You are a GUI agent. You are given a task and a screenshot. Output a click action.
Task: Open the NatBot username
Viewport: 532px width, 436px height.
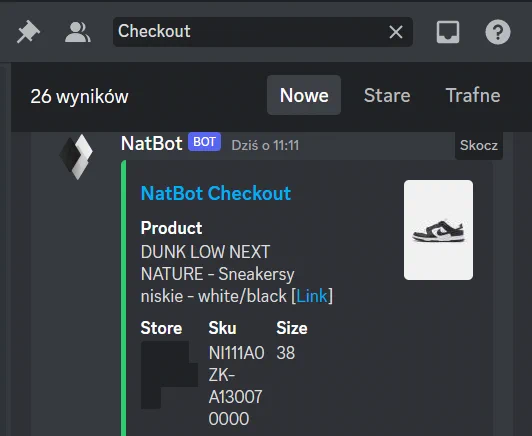pyautogui.click(x=152, y=143)
